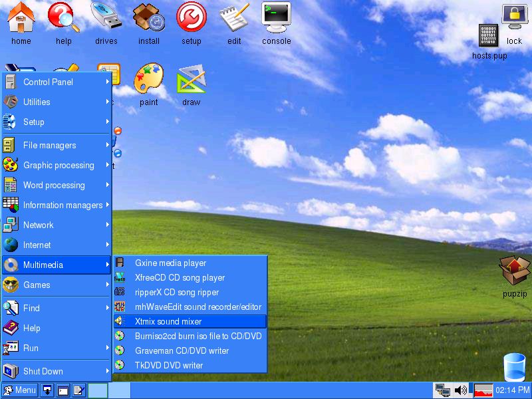Open the drives USB icon

click(x=106, y=16)
